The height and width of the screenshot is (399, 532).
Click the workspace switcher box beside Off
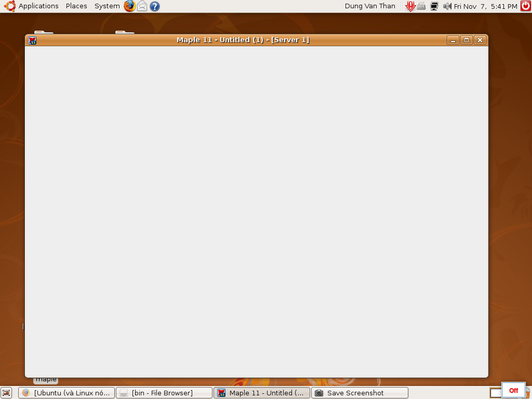click(495, 393)
